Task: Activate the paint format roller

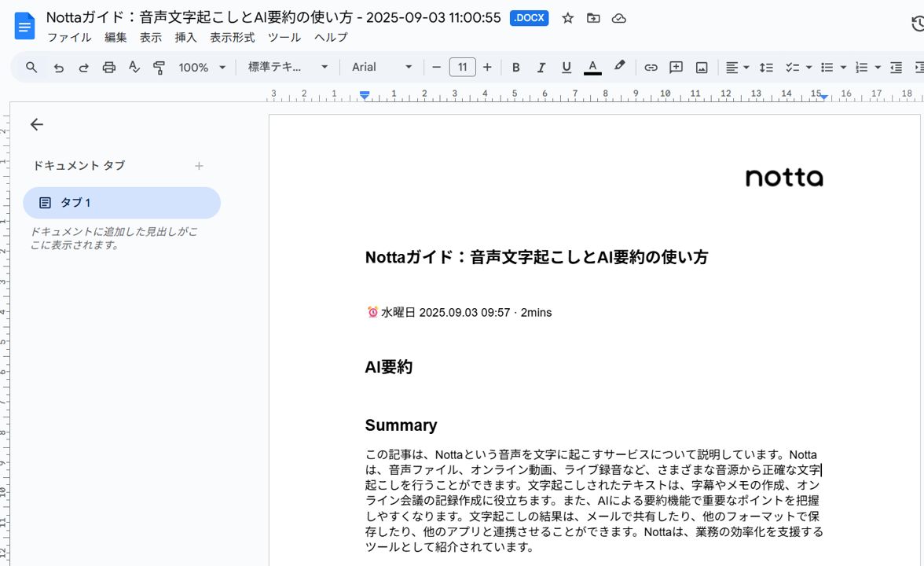Action: click(x=159, y=68)
